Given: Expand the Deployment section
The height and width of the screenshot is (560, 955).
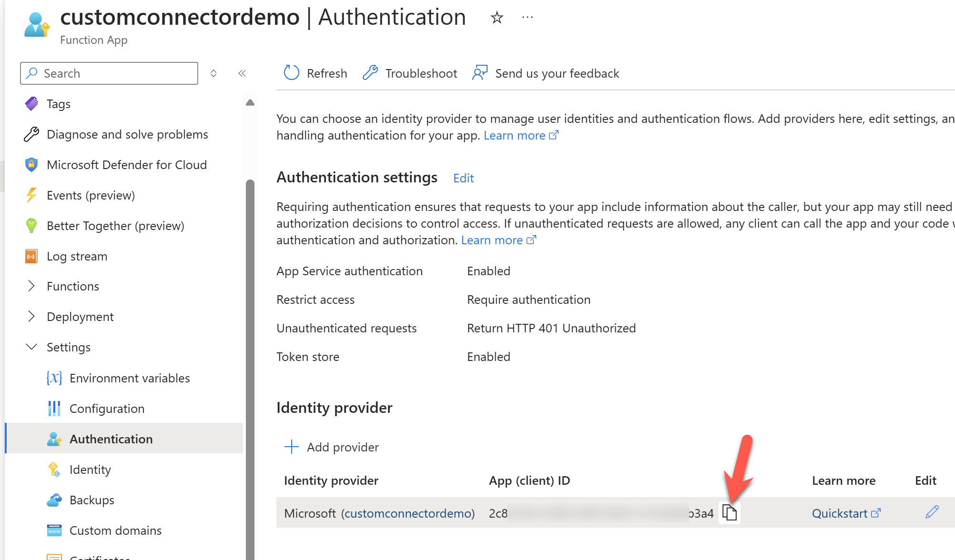Looking at the screenshot, I should [80, 316].
